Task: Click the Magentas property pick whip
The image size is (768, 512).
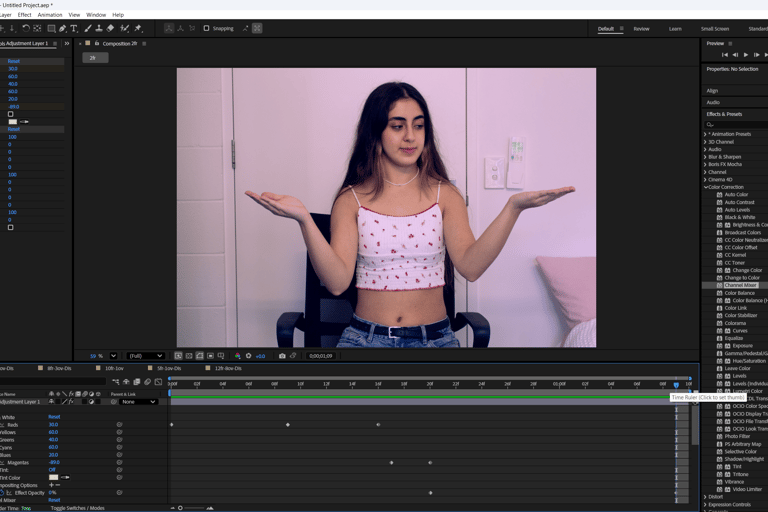Action: (x=119, y=463)
